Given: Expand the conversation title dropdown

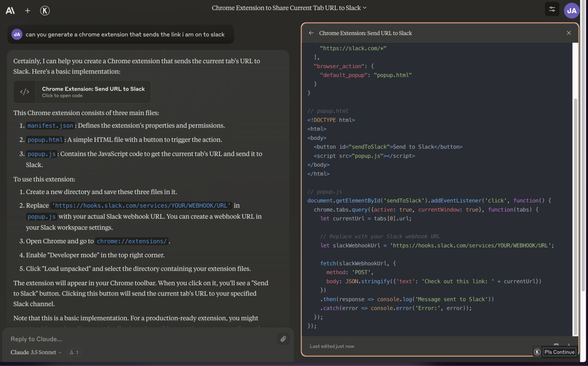Looking at the screenshot, I should click(x=365, y=8).
